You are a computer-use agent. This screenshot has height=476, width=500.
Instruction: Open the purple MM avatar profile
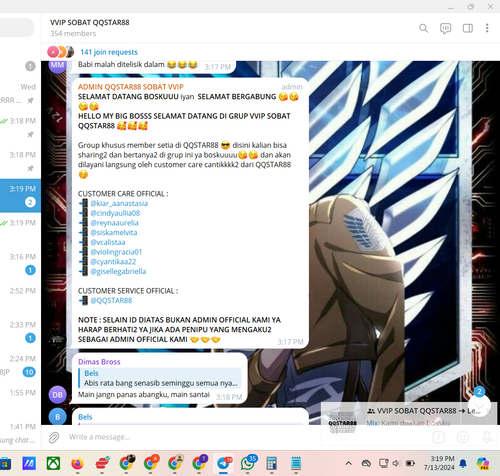(58, 66)
